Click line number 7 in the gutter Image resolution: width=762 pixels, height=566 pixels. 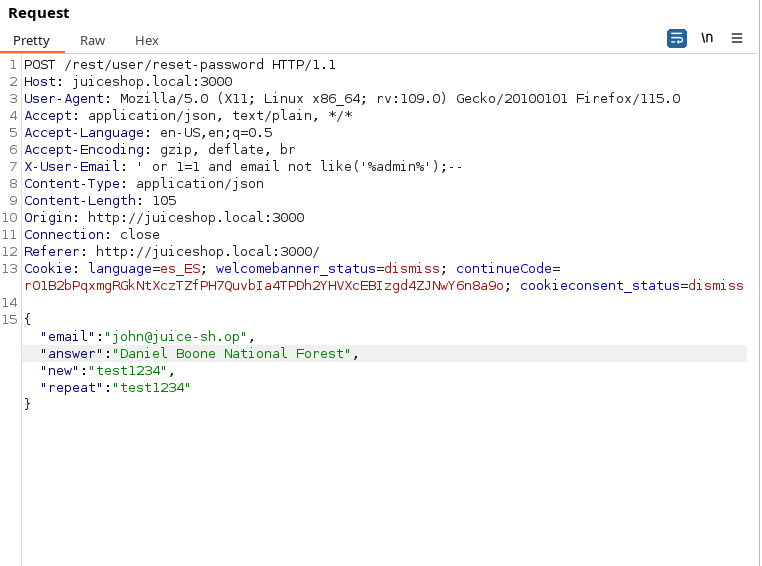pyautogui.click(x=13, y=167)
